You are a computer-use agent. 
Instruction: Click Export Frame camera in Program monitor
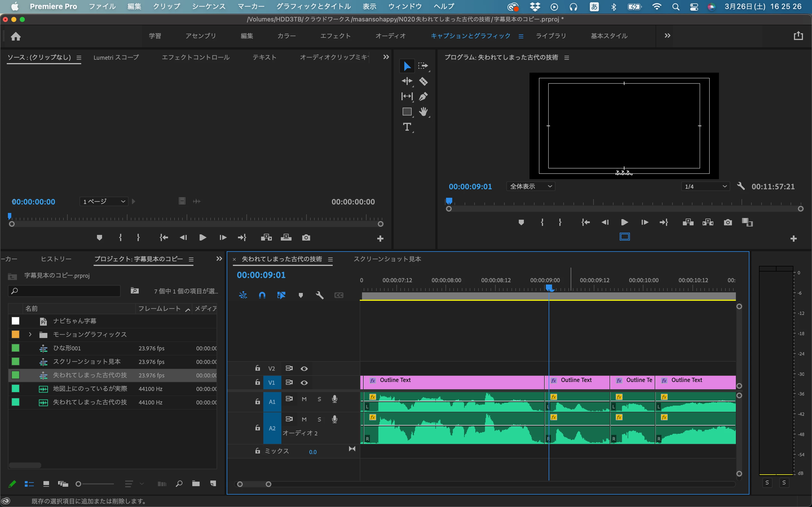(x=727, y=222)
